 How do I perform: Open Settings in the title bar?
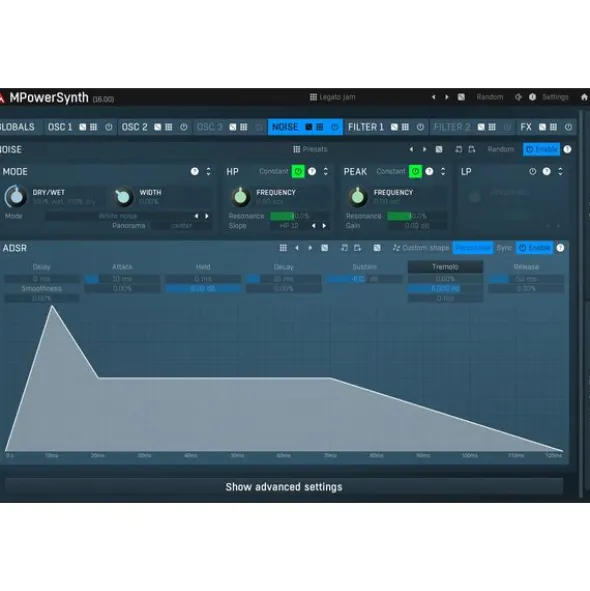click(555, 97)
